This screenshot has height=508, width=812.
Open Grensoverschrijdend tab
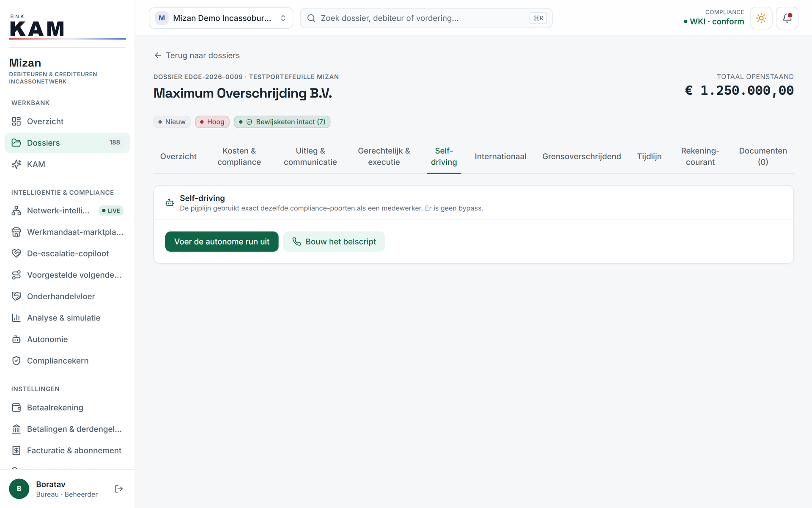pos(582,157)
